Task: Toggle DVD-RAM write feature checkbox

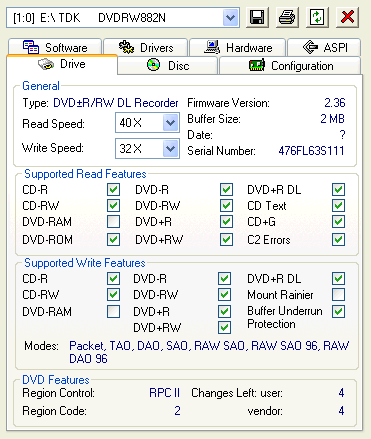Action: [113, 312]
